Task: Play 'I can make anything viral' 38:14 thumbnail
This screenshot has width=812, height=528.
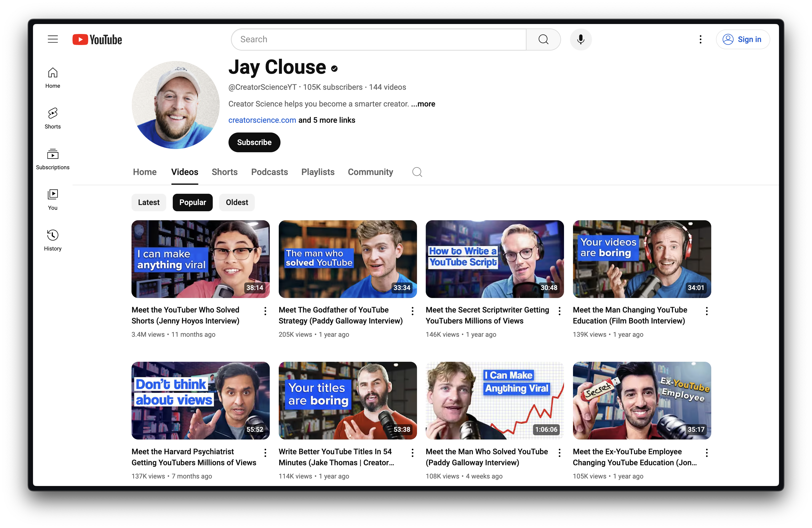Action: point(200,259)
